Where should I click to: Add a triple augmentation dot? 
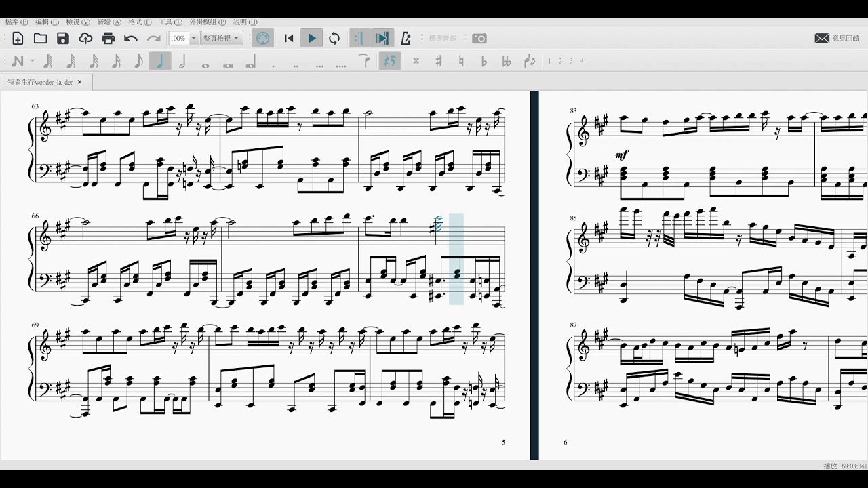(319, 66)
